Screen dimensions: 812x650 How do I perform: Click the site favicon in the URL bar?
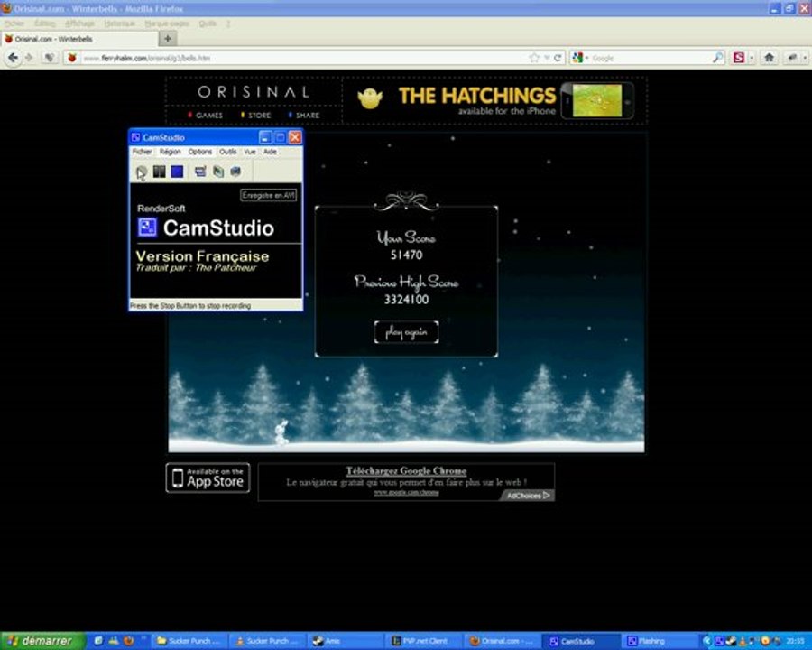tap(72, 58)
